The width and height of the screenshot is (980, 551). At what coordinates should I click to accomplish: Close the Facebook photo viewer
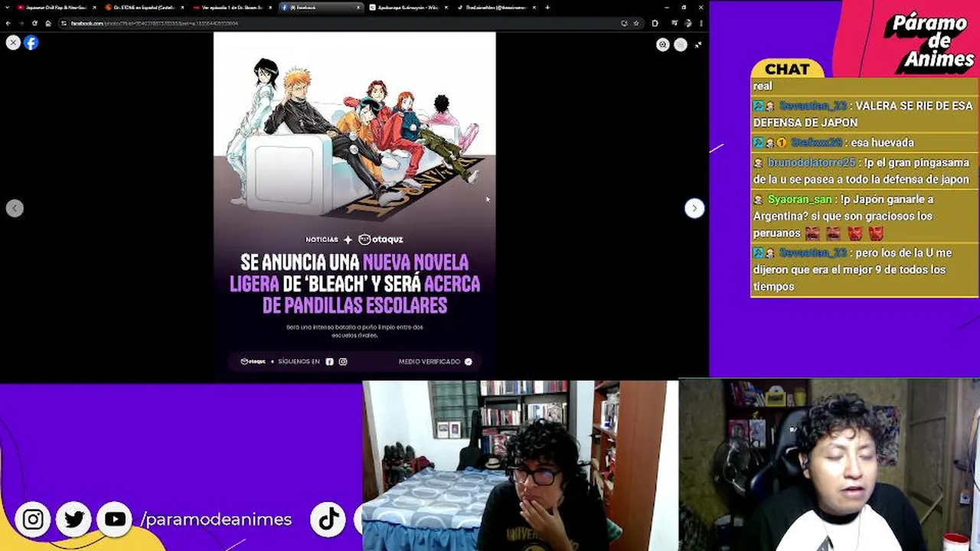pyautogui.click(x=13, y=43)
